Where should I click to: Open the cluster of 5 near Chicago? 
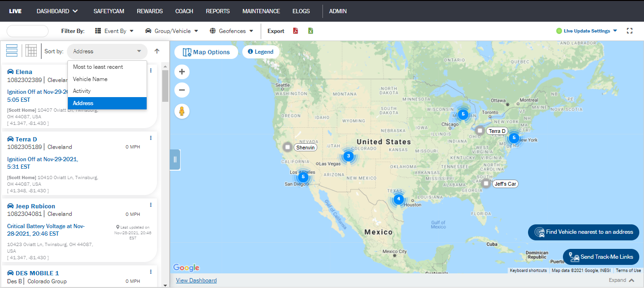463,114
